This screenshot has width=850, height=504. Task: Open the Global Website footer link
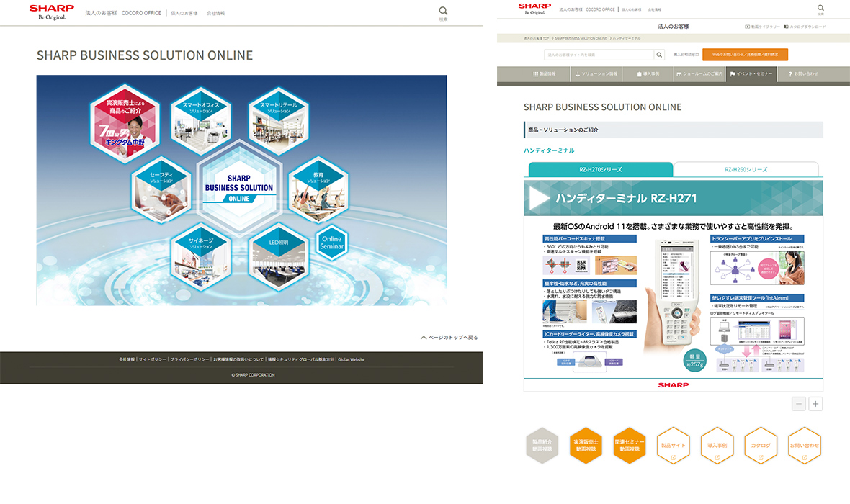352,359
